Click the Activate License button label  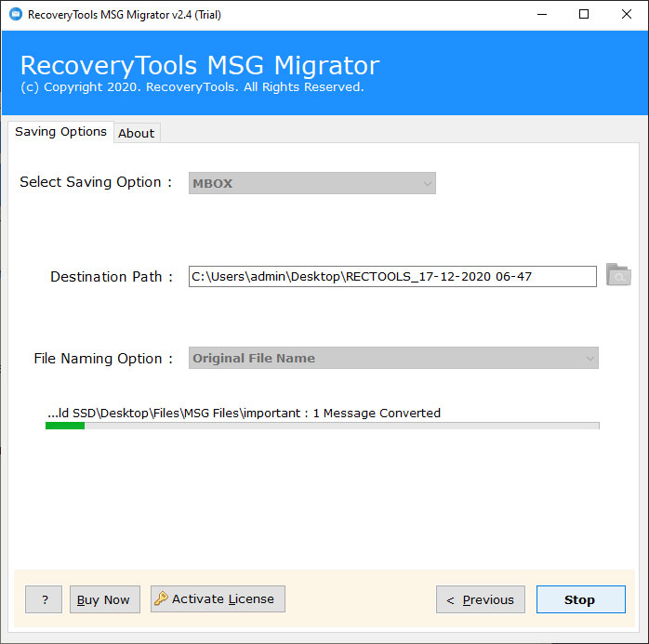pos(223,598)
